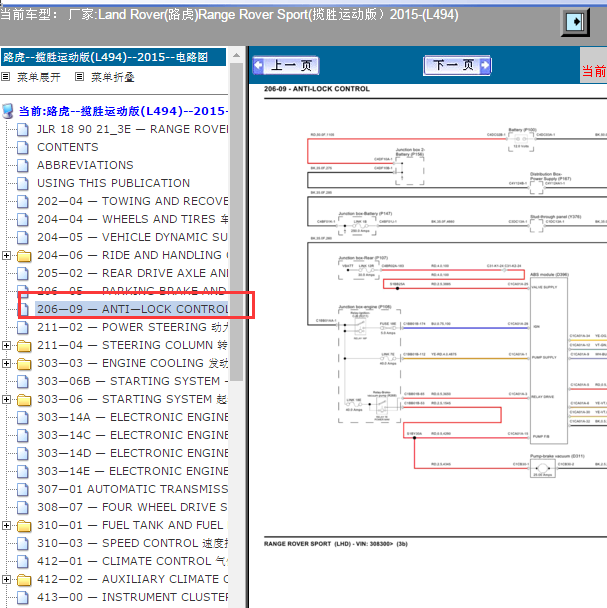Click the tree panel scrollbar up arrow
The height and width of the screenshot is (608, 607).
[x=236, y=55]
